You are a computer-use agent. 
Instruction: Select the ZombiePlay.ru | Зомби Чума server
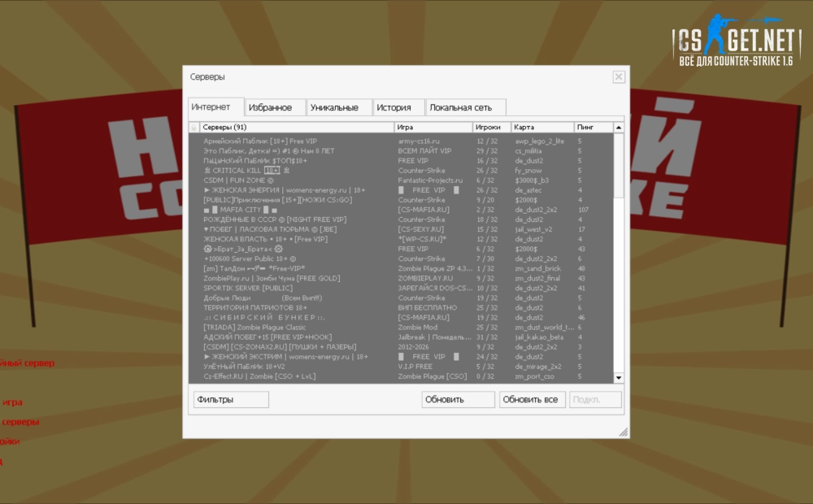click(402, 279)
